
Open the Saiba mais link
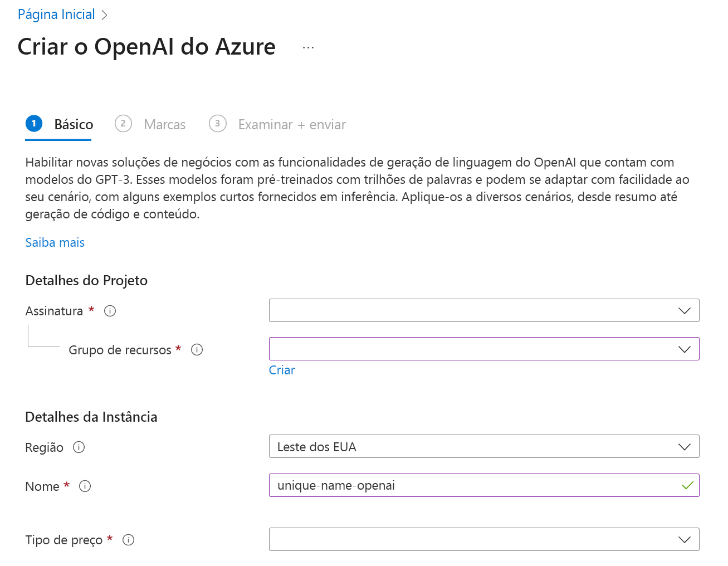tap(55, 242)
